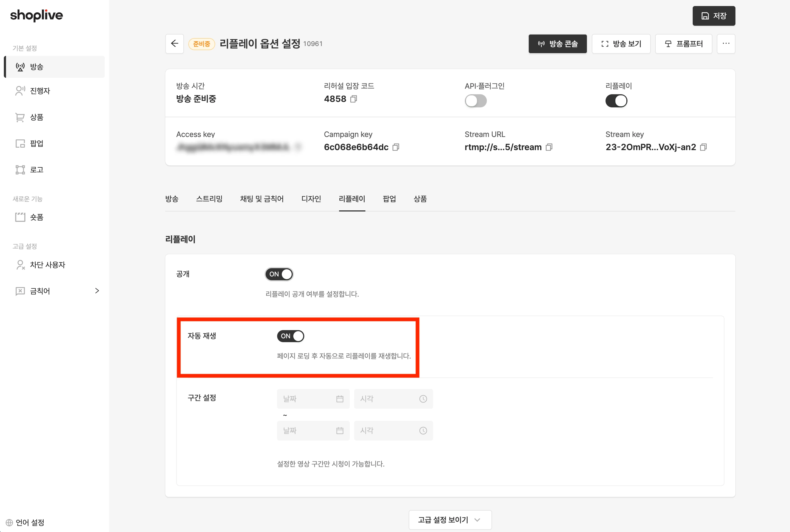Switch to the 채팅 및 금칙어 tab
The width and height of the screenshot is (790, 532).
click(262, 199)
